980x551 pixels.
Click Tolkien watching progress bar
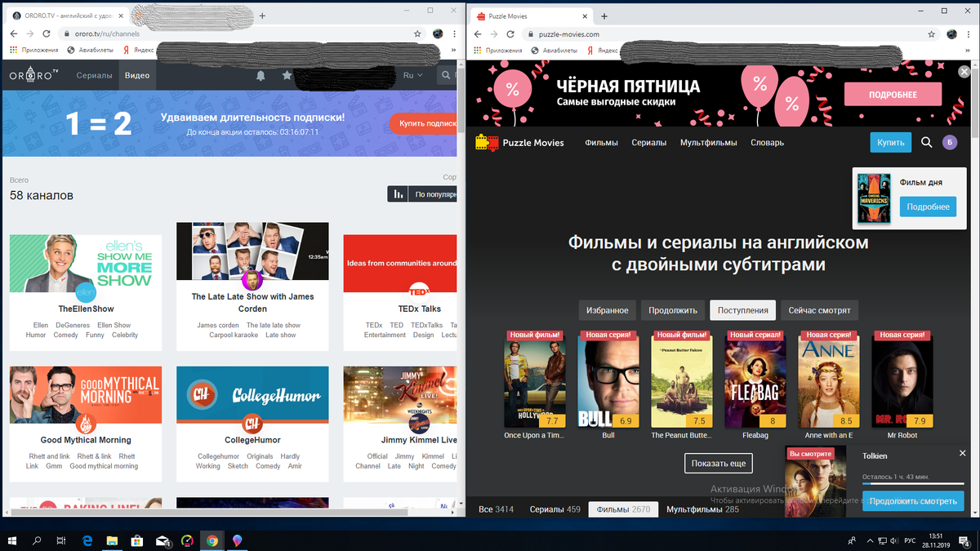(913, 483)
